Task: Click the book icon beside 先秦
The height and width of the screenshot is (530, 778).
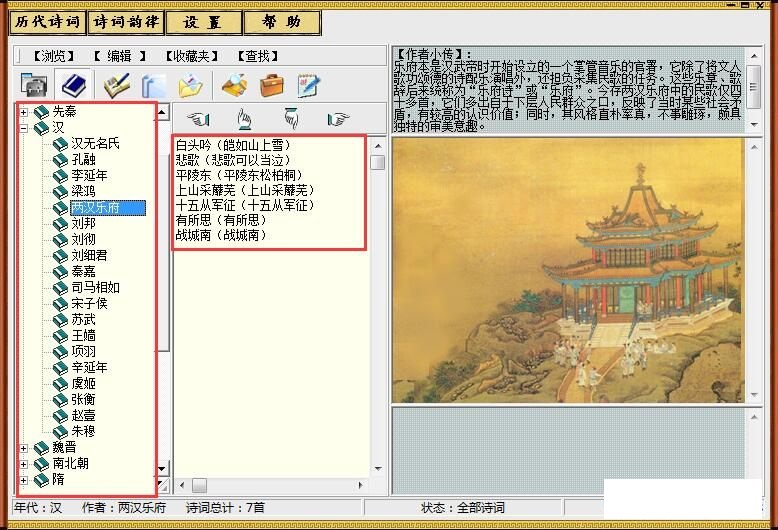Action: pos(41,112)
